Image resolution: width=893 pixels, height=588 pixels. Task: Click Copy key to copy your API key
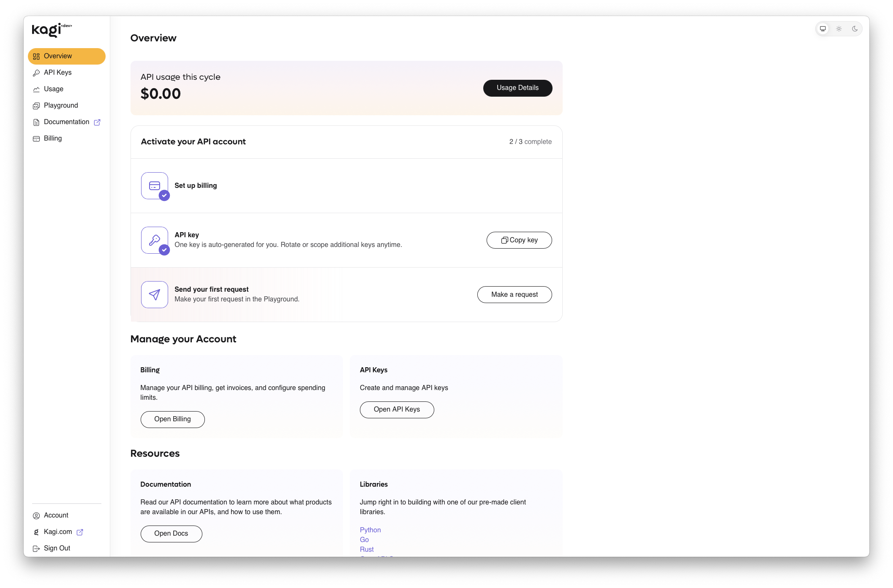pos(519,240)
